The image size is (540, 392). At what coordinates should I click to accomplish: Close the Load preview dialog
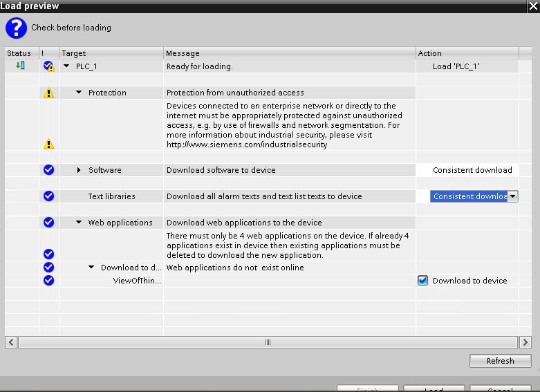534,6
